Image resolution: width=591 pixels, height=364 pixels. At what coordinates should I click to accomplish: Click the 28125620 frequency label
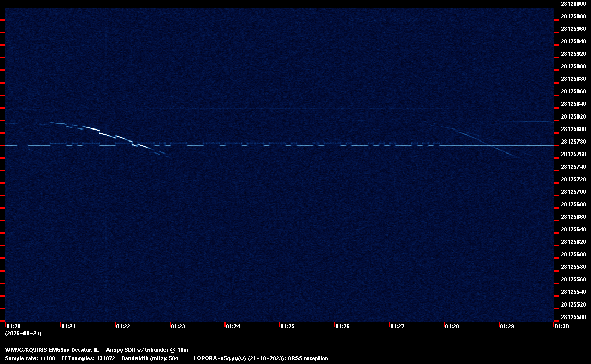pos(573,242)
